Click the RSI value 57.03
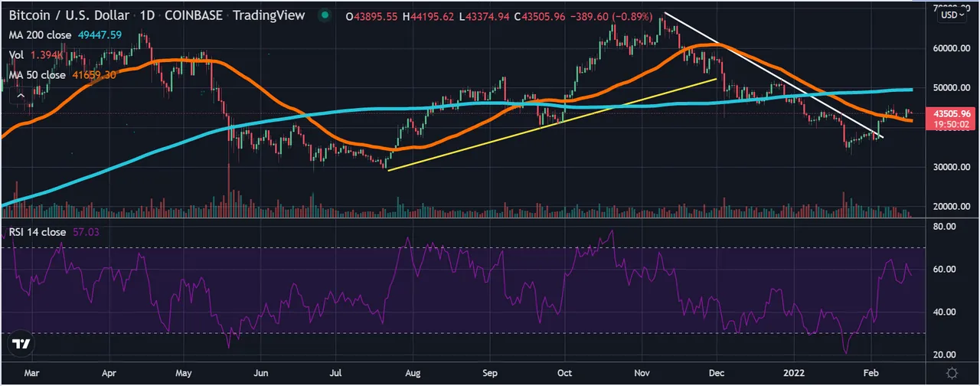The width and height of the screenshot is (980, 386). 85,231
